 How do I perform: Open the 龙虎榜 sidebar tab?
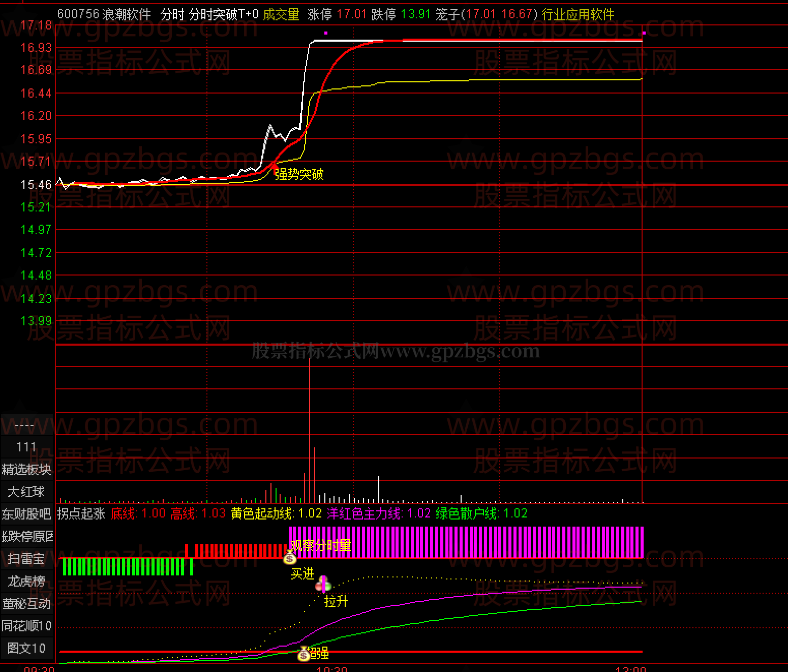(x=26, y=581)
